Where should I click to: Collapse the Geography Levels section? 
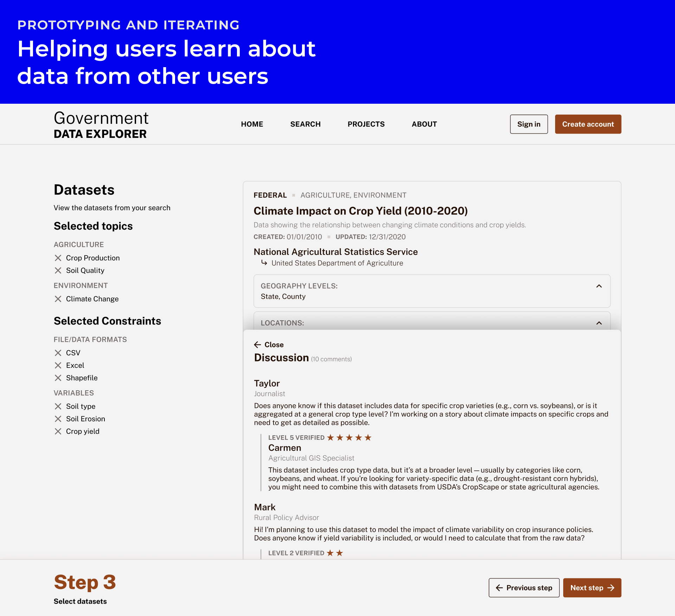599,286
